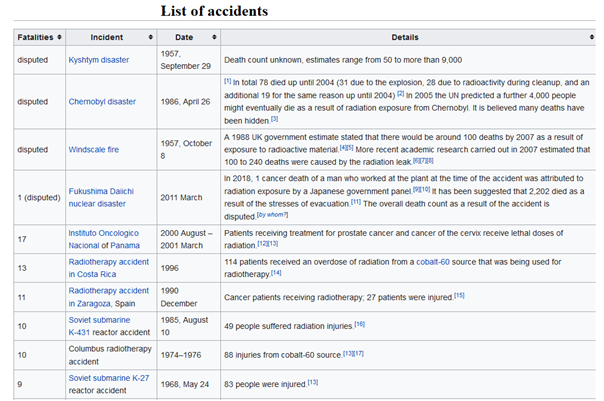Jump to citation [1] in Chernobyl row
The height and width of the screenshot is (401, 604).
click(227, 80)
